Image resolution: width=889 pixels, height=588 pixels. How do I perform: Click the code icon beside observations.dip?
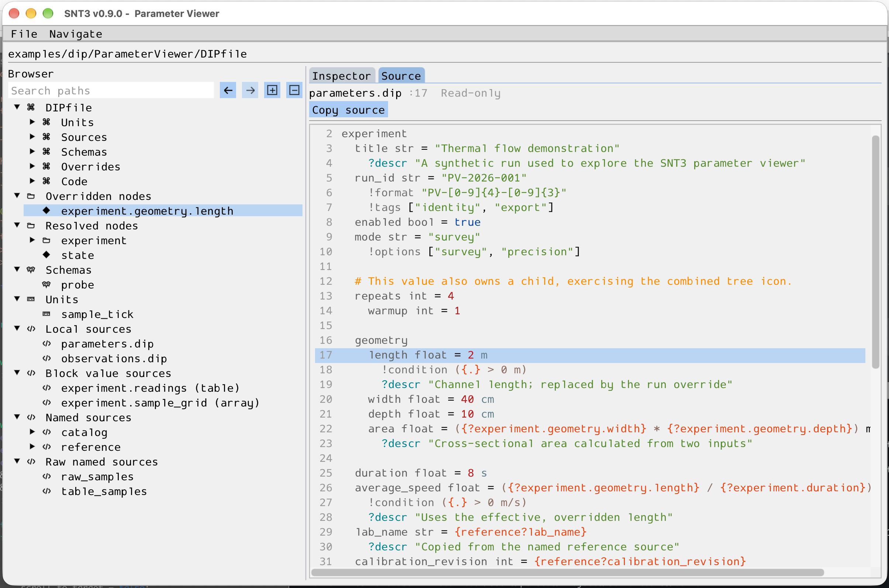46,358
